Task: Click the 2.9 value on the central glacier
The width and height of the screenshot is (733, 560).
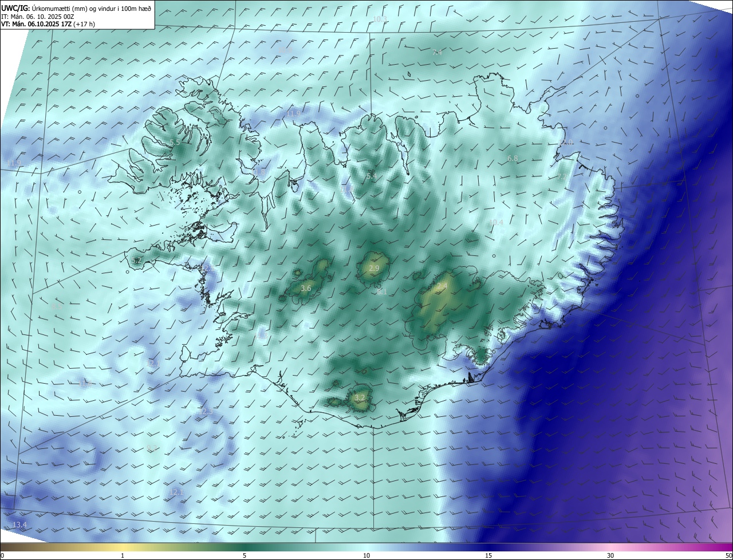Action: (374, 268)
